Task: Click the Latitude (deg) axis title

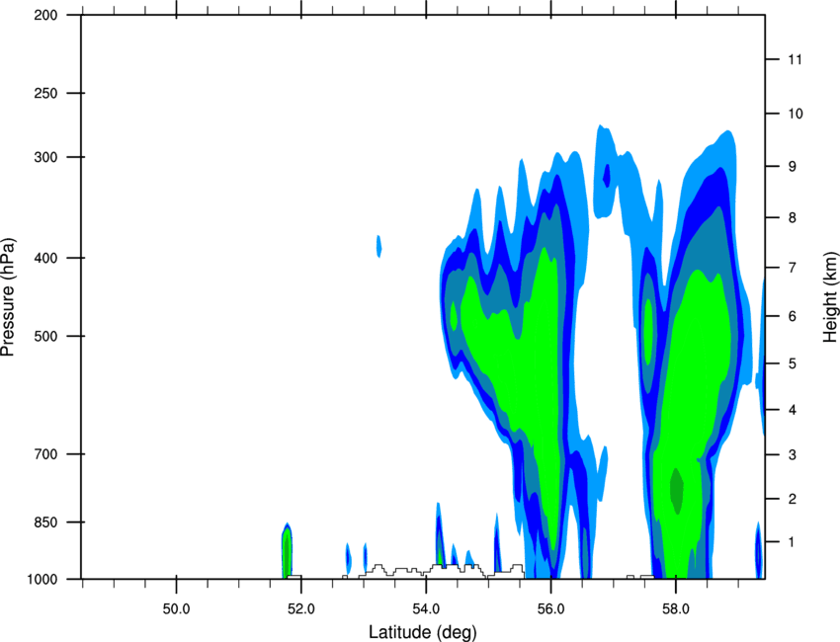Action: [x=423, y=632]
